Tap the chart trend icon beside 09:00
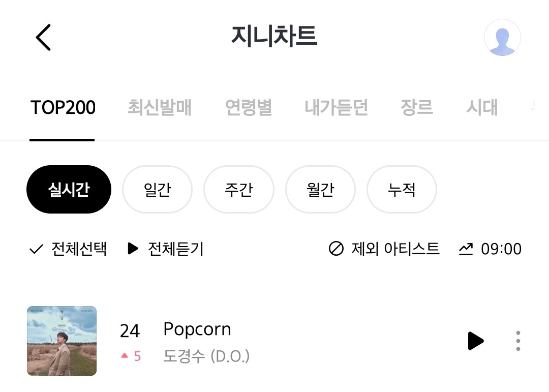This screenshot has height=392, width=549. coord(466,249)
